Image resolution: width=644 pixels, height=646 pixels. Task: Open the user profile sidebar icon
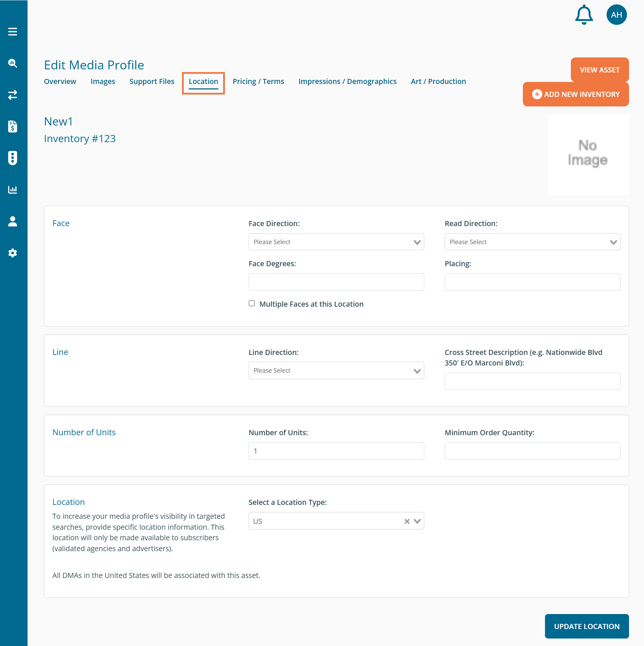(13, 221)
